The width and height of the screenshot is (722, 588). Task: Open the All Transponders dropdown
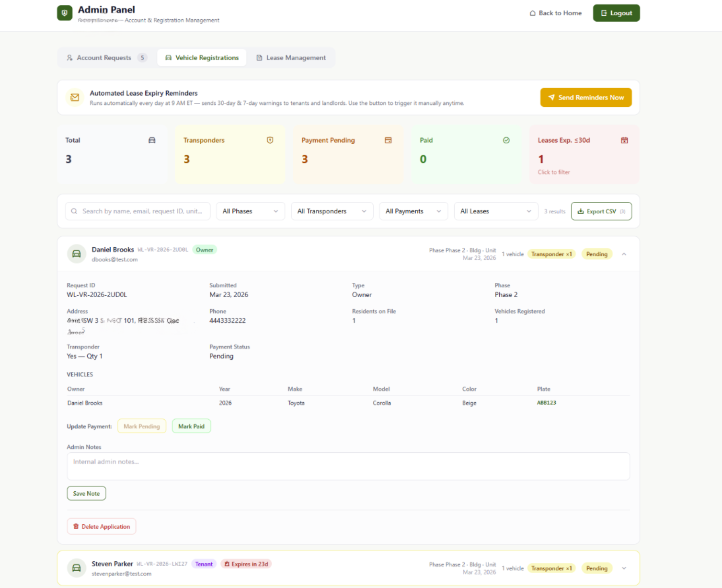point(332,211)
